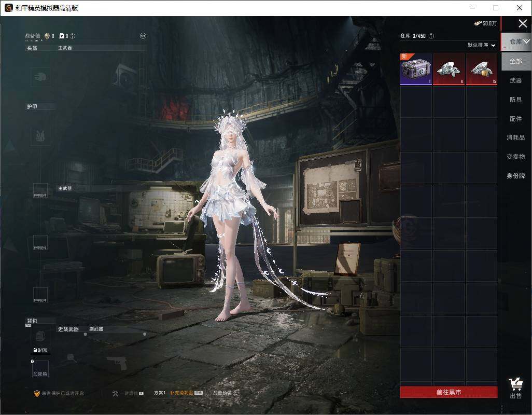Select the third 护甲配件 slot

coord(40,295)
